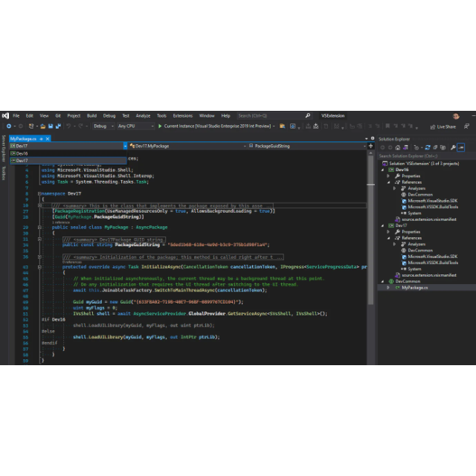Image resolution: width=476 pixels, height=476 pixels.
Task: Click the Live Share button
Action: click(x=443, y=127)
